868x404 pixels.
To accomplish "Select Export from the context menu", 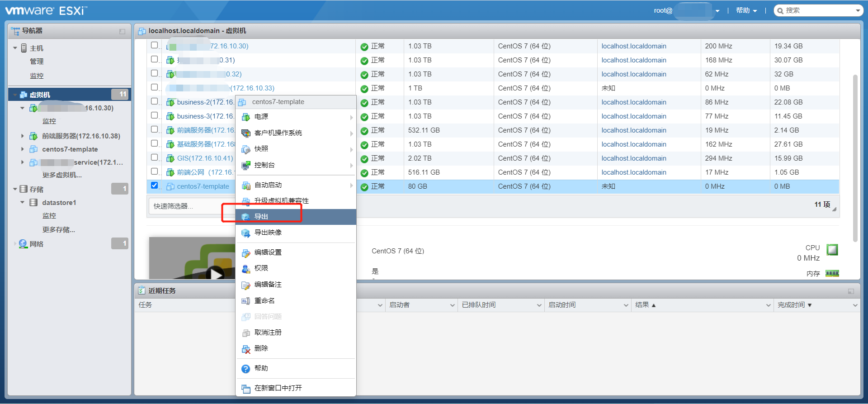I will pyautogui.click(x=261, y=217).
